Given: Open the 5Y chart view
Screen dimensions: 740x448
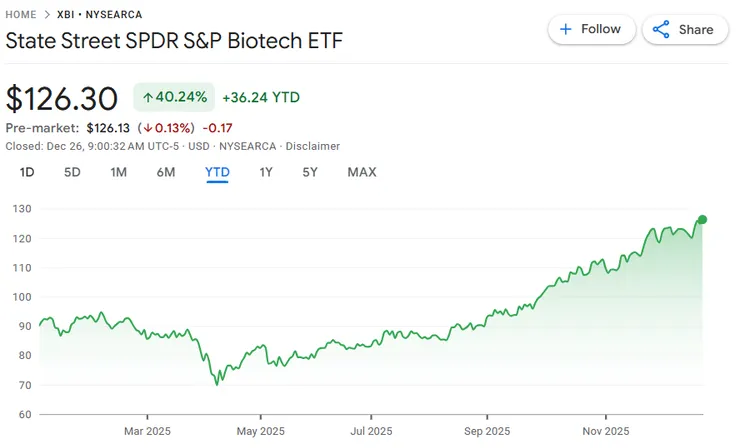Looking at the screenshot, I should coord(310,172).
